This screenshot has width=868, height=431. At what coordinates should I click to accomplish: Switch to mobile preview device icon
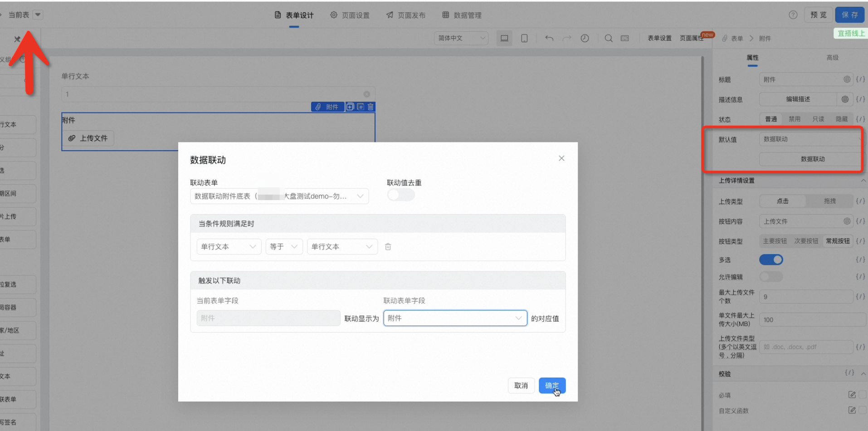(x=524, y=38)
